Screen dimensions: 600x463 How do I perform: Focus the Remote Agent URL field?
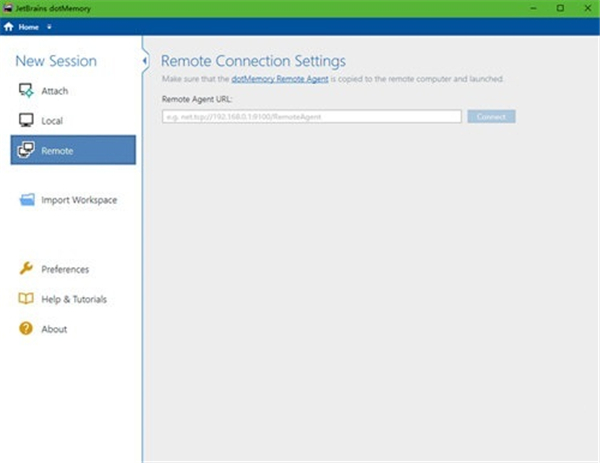(x=311, y=117)
